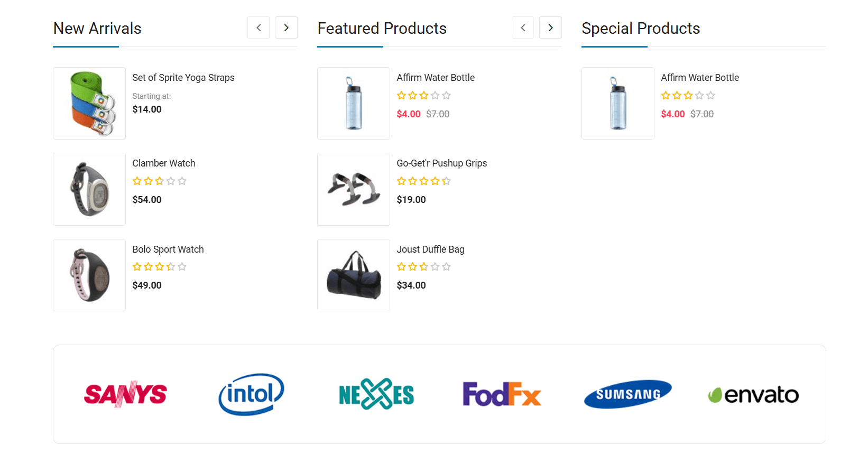Image resolution: width=868 pixels, height=463 pixels.
Task: Open the NEXXES brand logo
Action: [376, 394]
